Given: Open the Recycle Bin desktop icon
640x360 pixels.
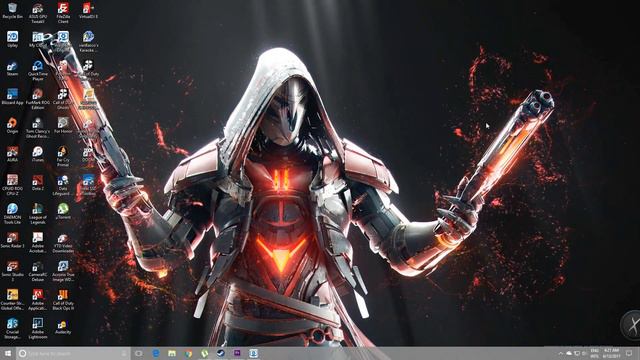Looking at the screenshot, I should tap(12, 11).
